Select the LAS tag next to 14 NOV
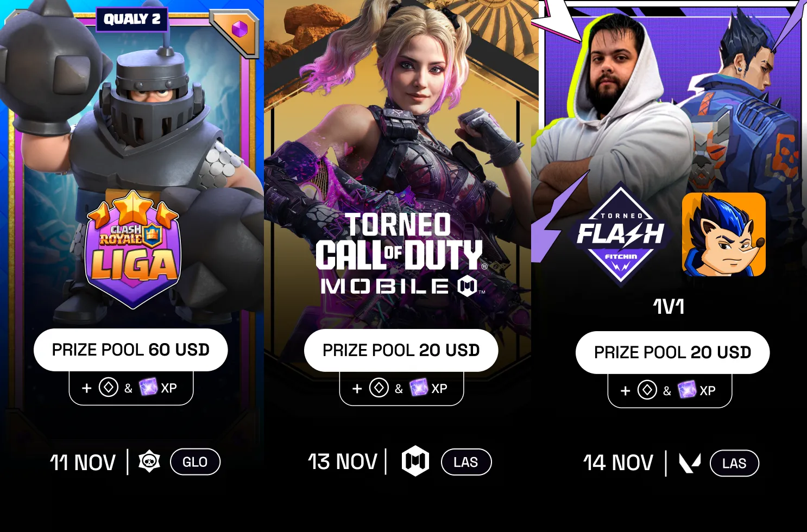Image resolution: width=807 pixels, height=532 pixels. click(734, 464)
